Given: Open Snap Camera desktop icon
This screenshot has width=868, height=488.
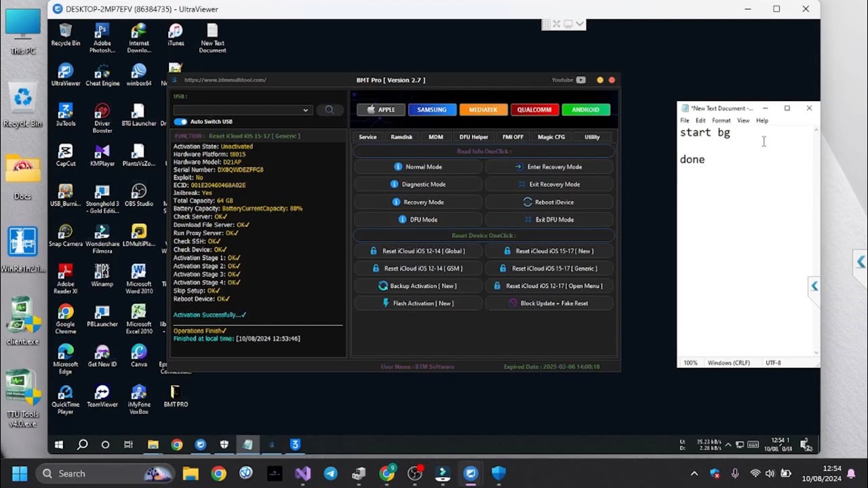Looking at the screenshot, I should [66, 235].
